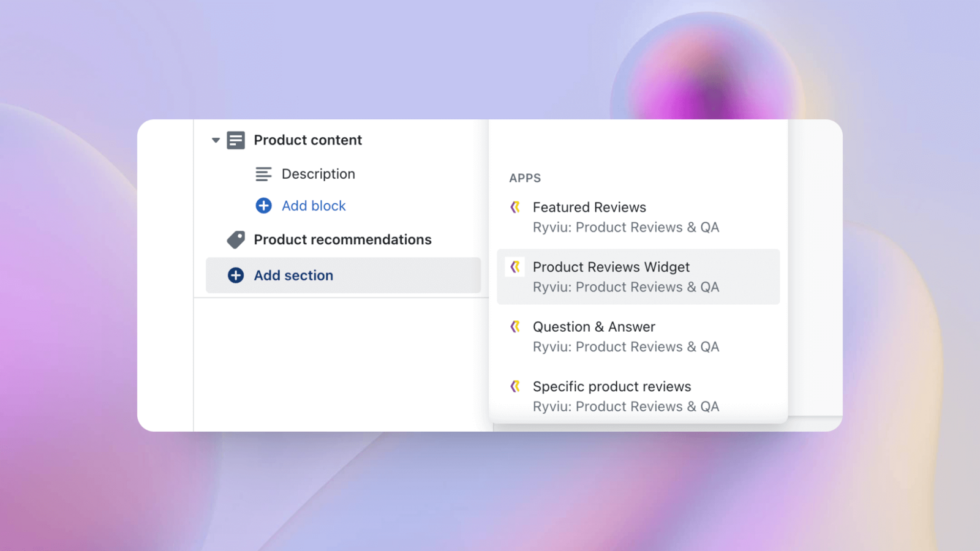The width and height of the screenshot is (980, 551).
Task: Click the Product recommendations tag icon
Action: [236, 239]
